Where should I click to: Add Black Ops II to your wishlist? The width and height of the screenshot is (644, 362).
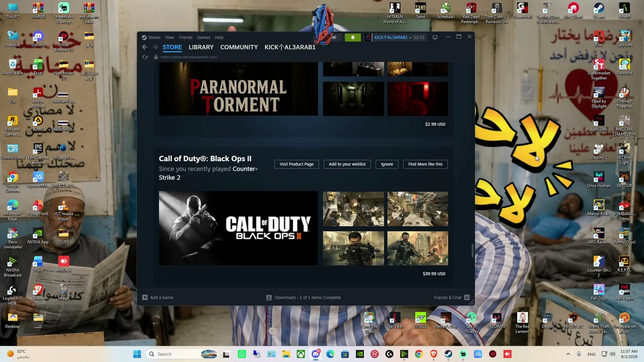pyautogui.click(x=347, y=164)
